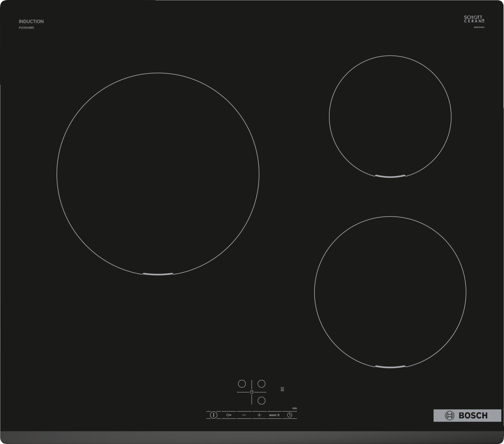Tap the hourglass timer indicator
Viewport: 504px width, 444px height.
pos(282,389)
